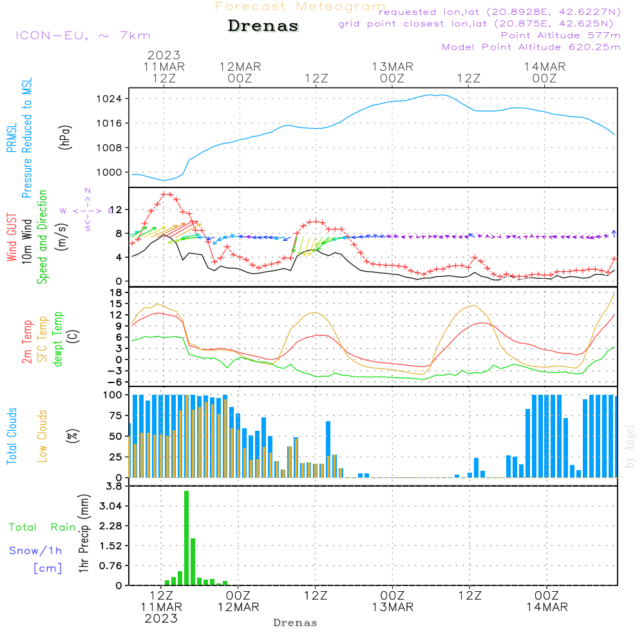Click the 1016 pressure axis value
The width and height of the screenshot is (644, 644).
pos(109,123)
